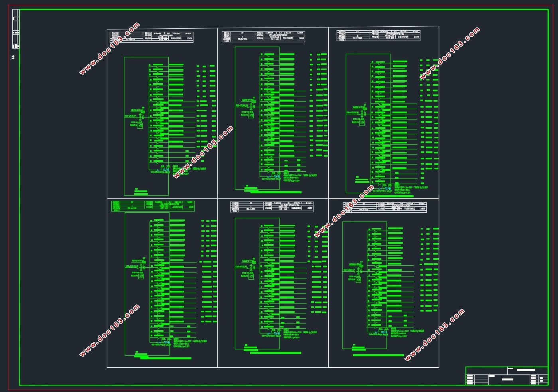
Task: Click the doc163 watermark at sheet's lower-right
Action: pos(434,335)
